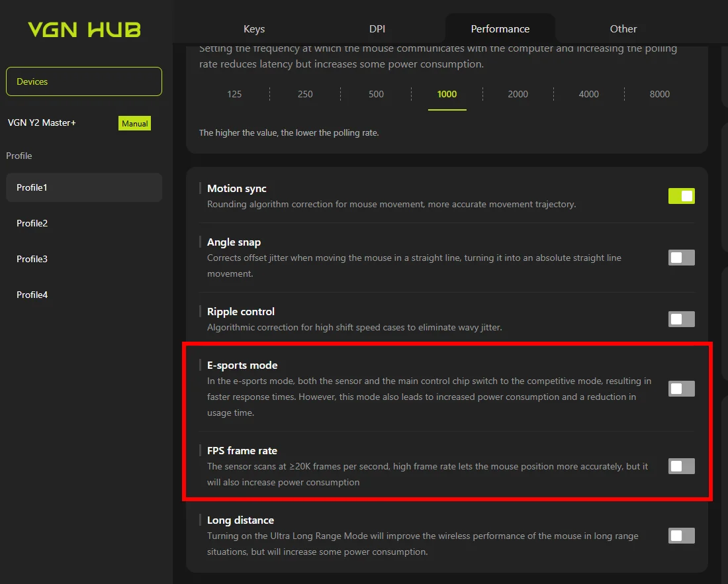
Task: Set polling rate to 1000
Action: [x=447, y=94]
